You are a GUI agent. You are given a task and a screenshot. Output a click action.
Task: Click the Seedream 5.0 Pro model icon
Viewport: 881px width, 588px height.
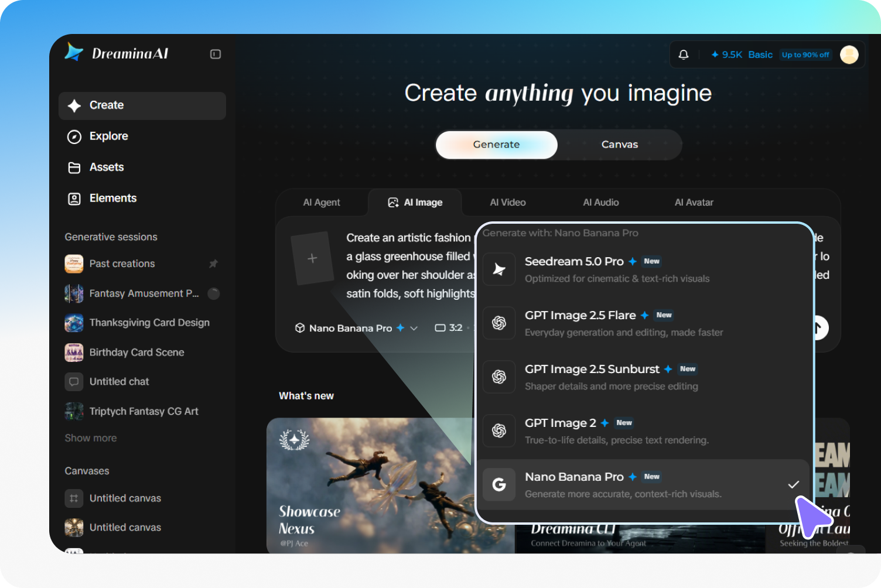coord(499,269)
